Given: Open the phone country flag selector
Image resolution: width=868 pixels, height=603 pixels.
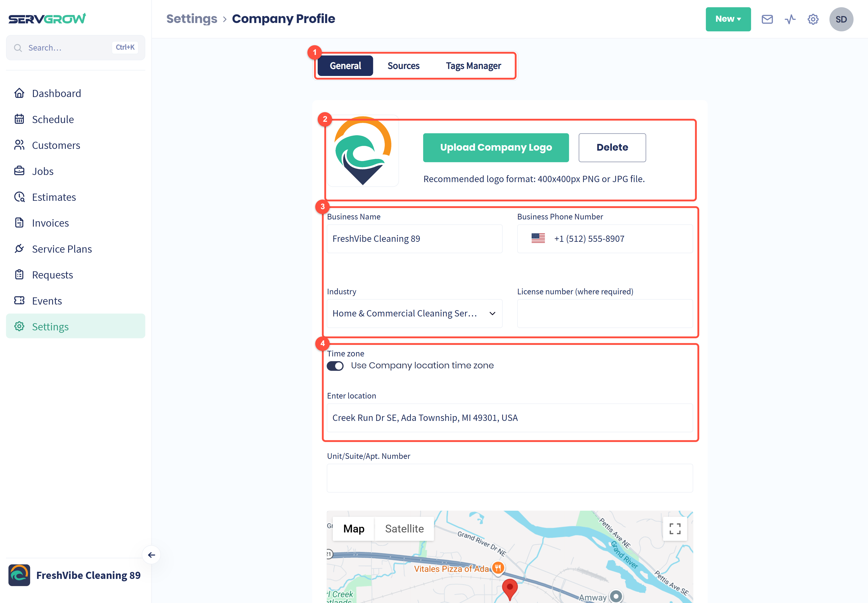Looking at the screenshot, I should coord(538,238).
